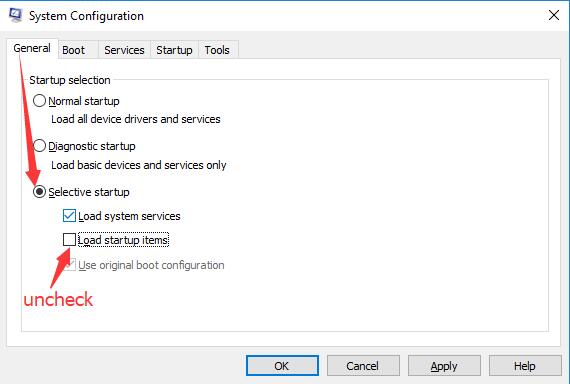Click the System Configuration title text
The height and width of the screenshot is (384, 570).
pos(86,16)
